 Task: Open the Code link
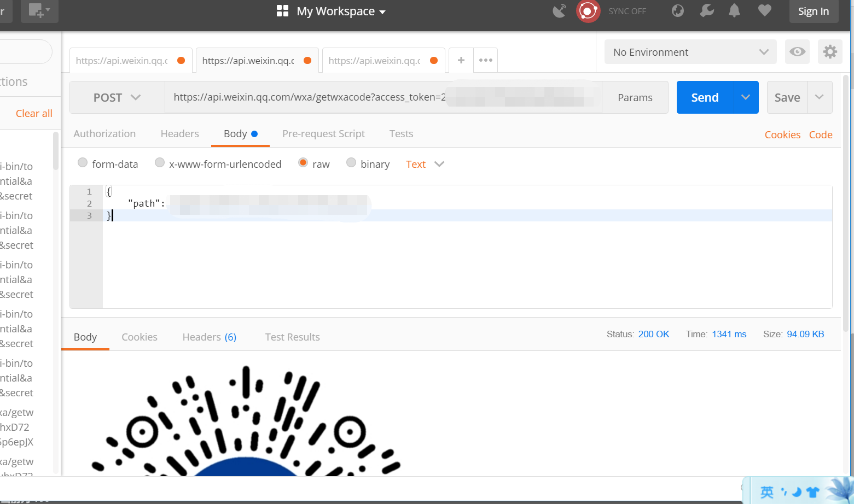(821, 134)
